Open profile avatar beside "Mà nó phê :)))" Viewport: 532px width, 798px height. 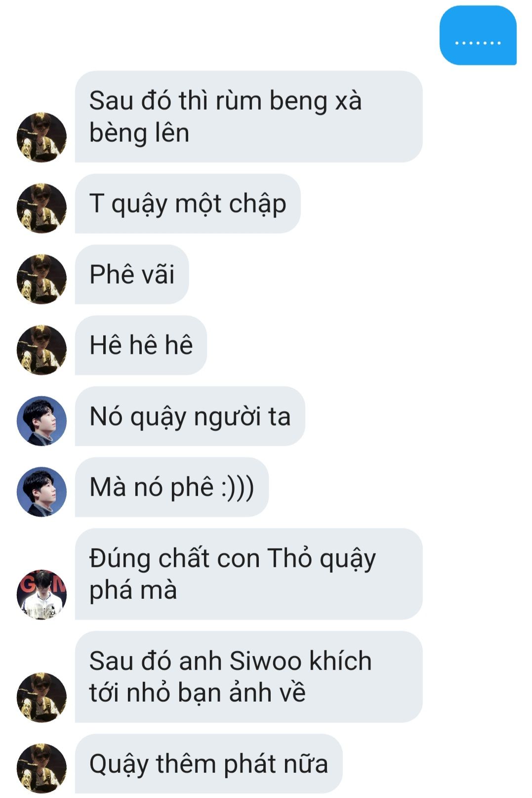(x=41, y=492)
